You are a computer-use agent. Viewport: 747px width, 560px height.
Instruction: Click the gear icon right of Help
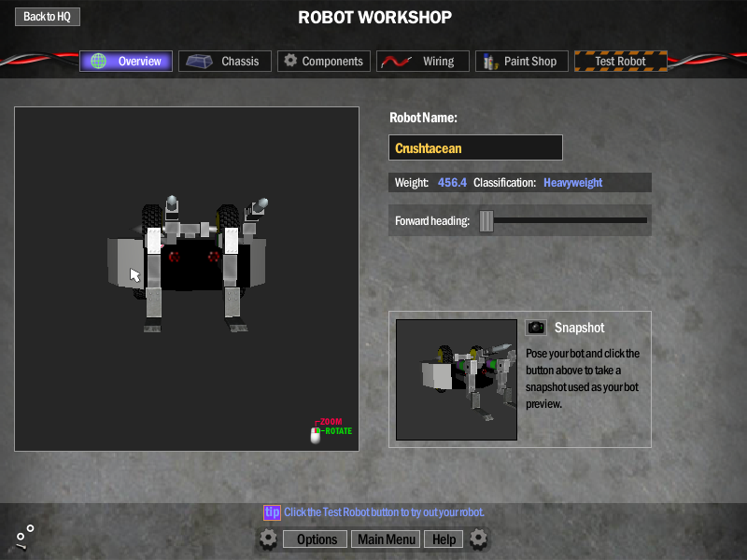[x=478, y=539]
